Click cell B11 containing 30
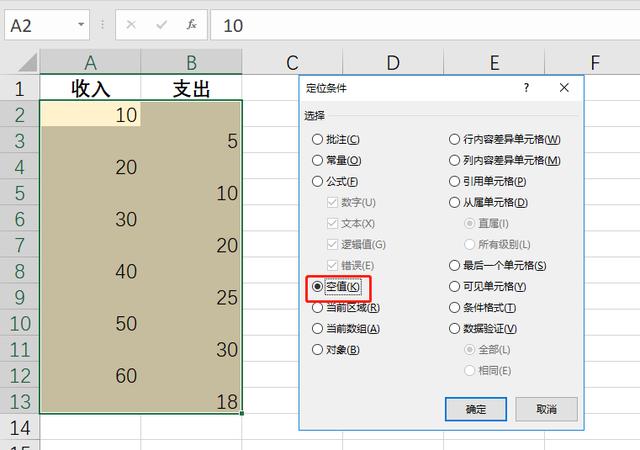Viewport: 640px width, 450px height. coord(191,350)
